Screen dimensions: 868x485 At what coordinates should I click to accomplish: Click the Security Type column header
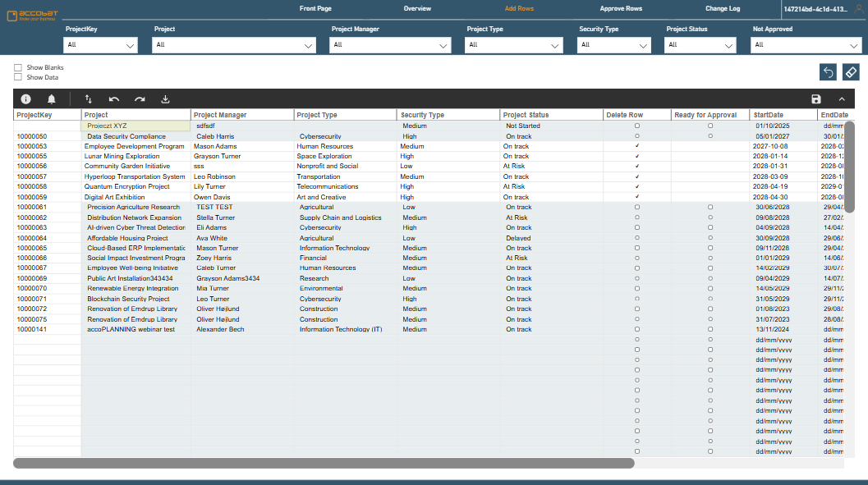[448, 115]
